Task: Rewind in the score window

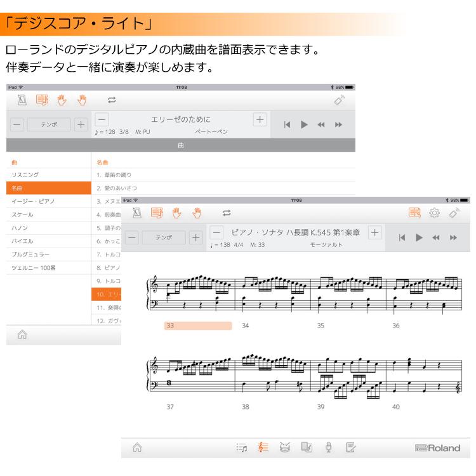Action: [436, 237]
